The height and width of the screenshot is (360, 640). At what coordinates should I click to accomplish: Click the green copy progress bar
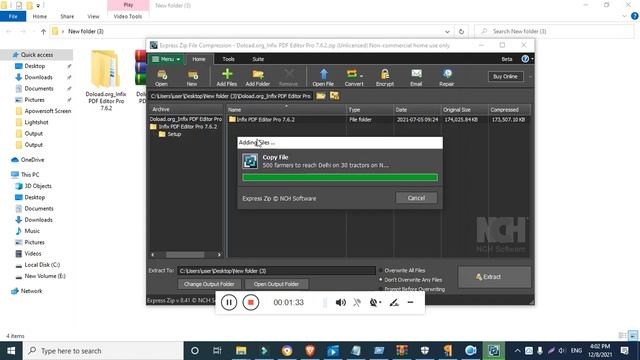point(340,177)
